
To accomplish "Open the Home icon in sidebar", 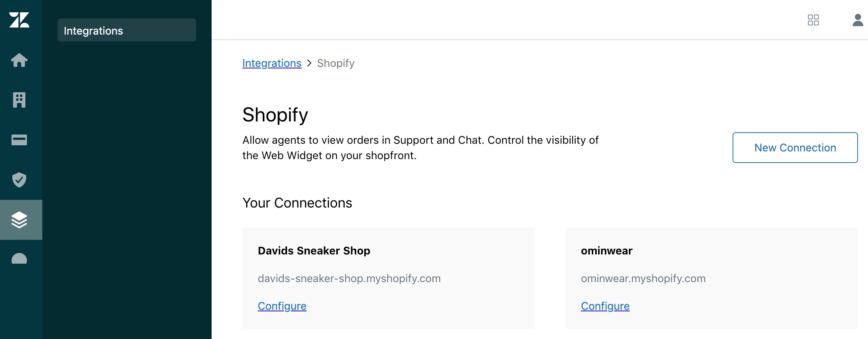I will [19, 60].
